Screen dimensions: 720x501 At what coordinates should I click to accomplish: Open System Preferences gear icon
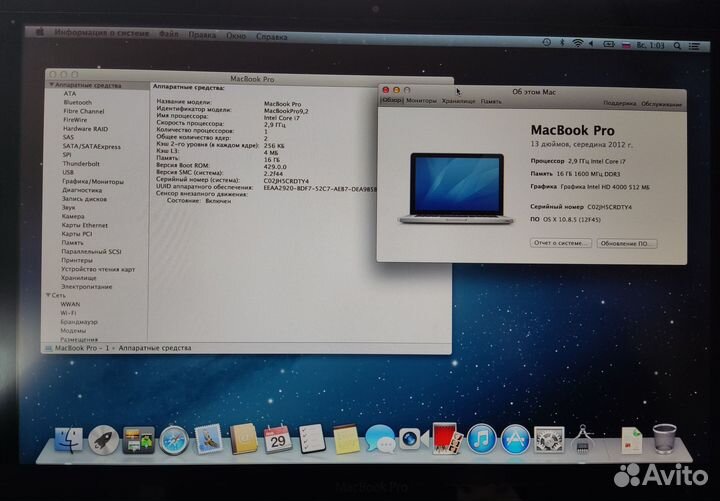click(549, 439)
